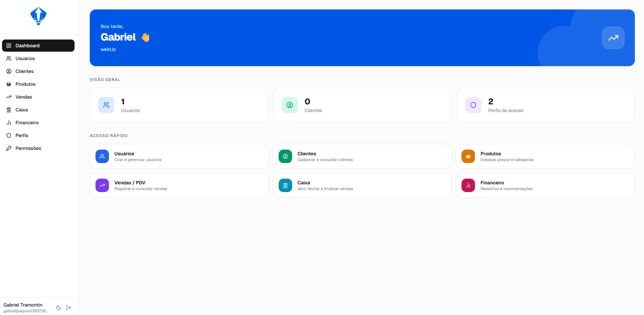Viewport: 644px width, 315px height.
Task: Open the Caixa quick access card title
Action: point(304,183)
